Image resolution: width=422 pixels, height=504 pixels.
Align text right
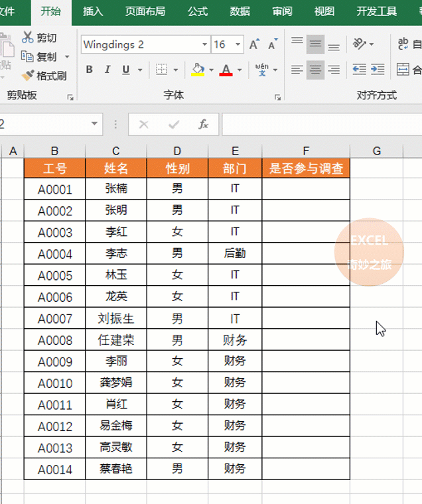coord(334,70)
